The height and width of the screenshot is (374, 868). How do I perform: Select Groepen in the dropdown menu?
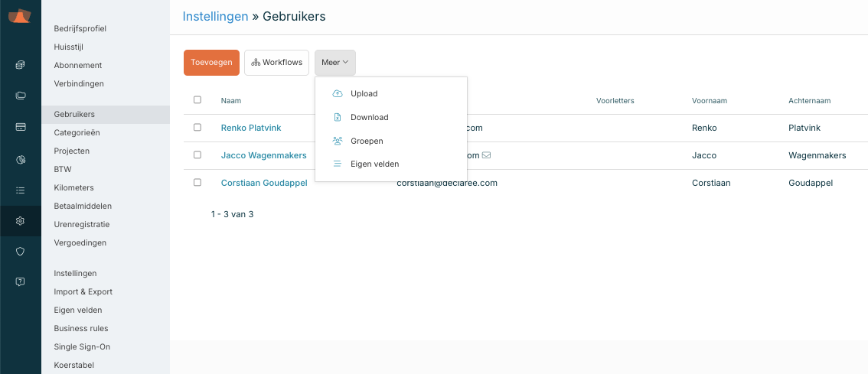pyautogui.click(x=367, y=141)
